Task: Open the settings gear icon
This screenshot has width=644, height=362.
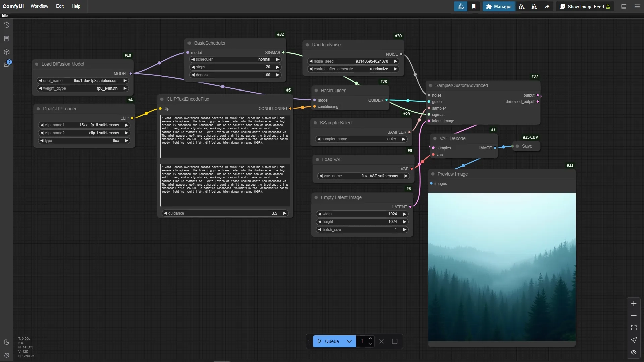Action: coord(6,355)
